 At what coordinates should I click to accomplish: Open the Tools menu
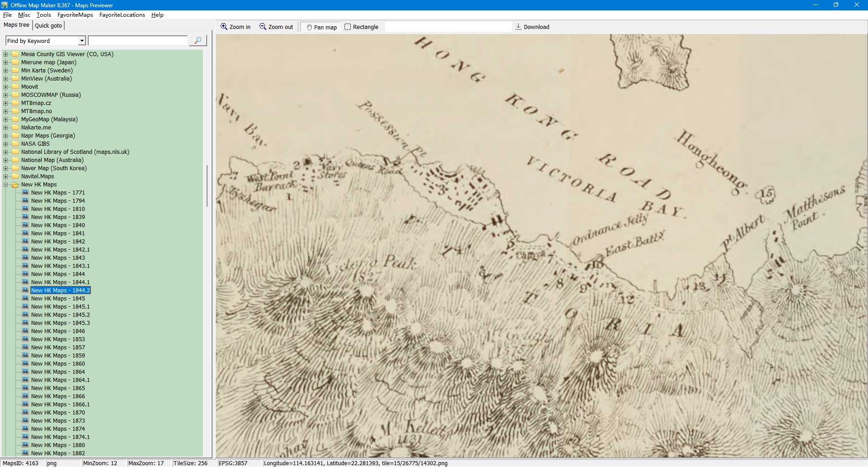[43, 15]
